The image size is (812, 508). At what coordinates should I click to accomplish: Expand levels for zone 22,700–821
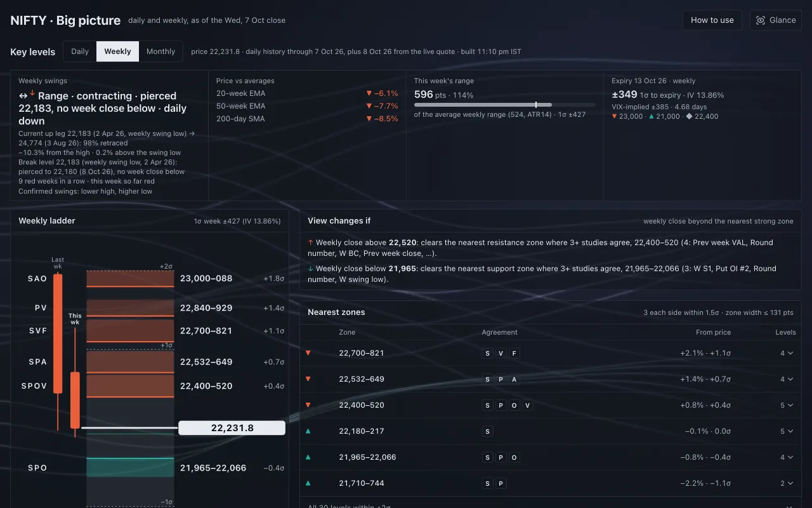pos(787,353)
